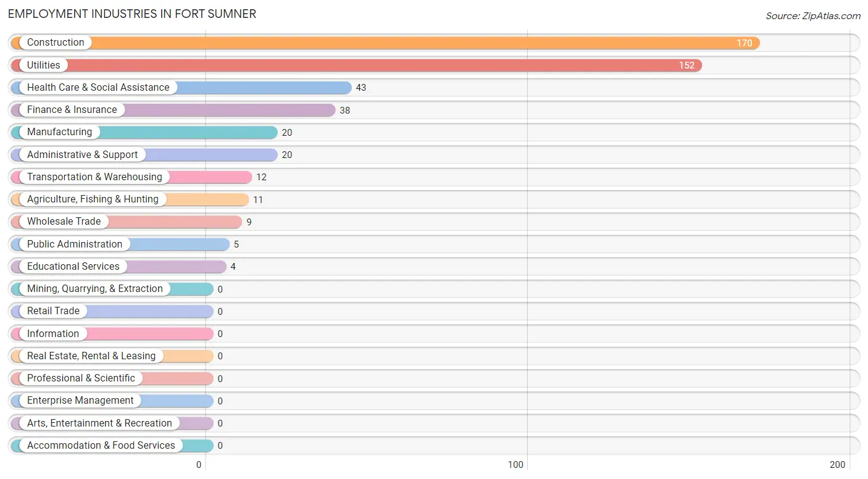Viewport: 868px width, 479px height.
Task: Click the value 12 beside Transportation & Warehousing
Action: pyautogui.click(x=262, y=177)
